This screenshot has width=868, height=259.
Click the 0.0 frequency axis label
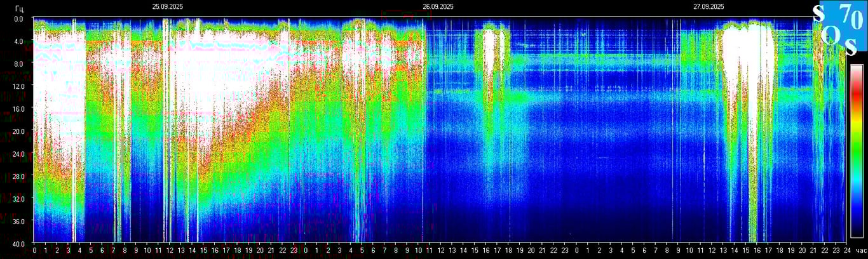18,19
